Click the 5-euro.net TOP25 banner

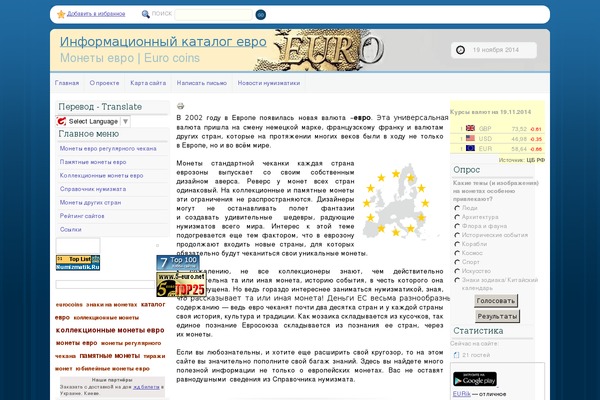[181, 285]
